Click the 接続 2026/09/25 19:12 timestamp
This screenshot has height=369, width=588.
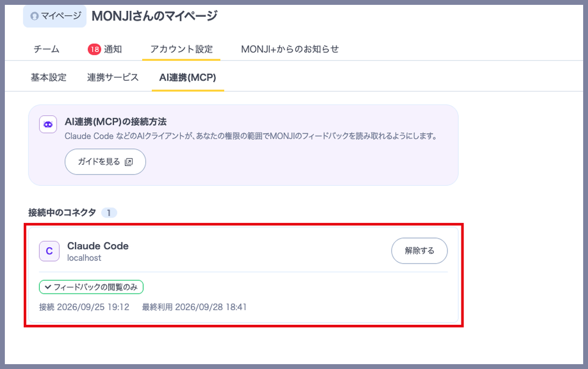tap(84, 307)
